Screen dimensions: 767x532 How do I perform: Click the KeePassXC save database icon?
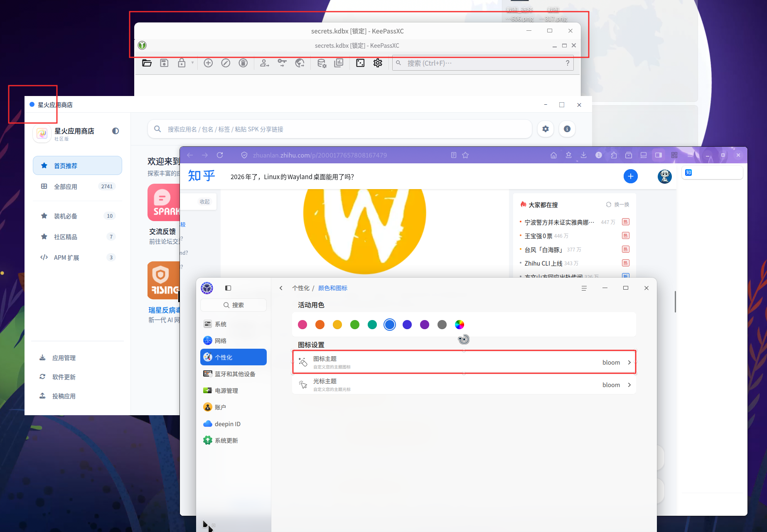164,63
